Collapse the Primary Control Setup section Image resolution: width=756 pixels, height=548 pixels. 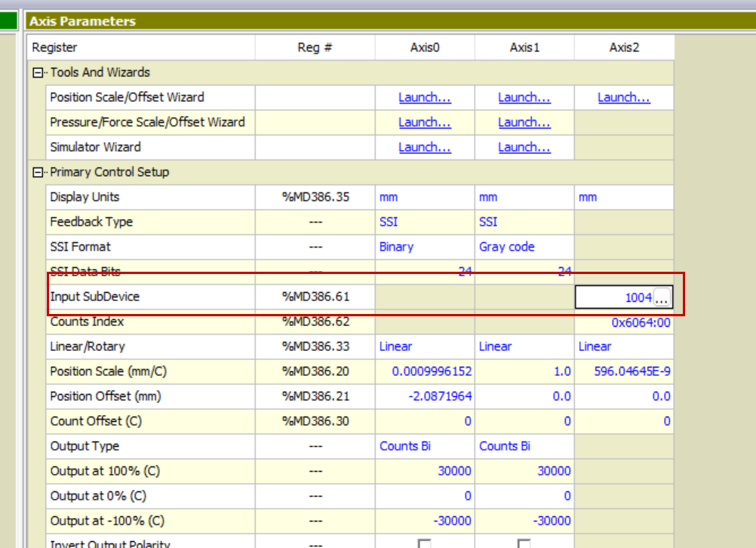38,172
